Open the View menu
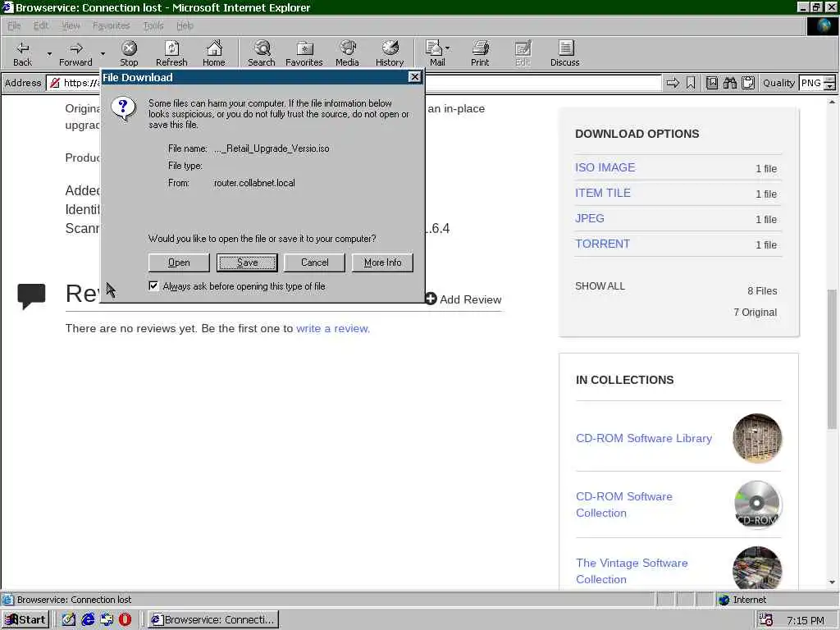 coord(71,25)
